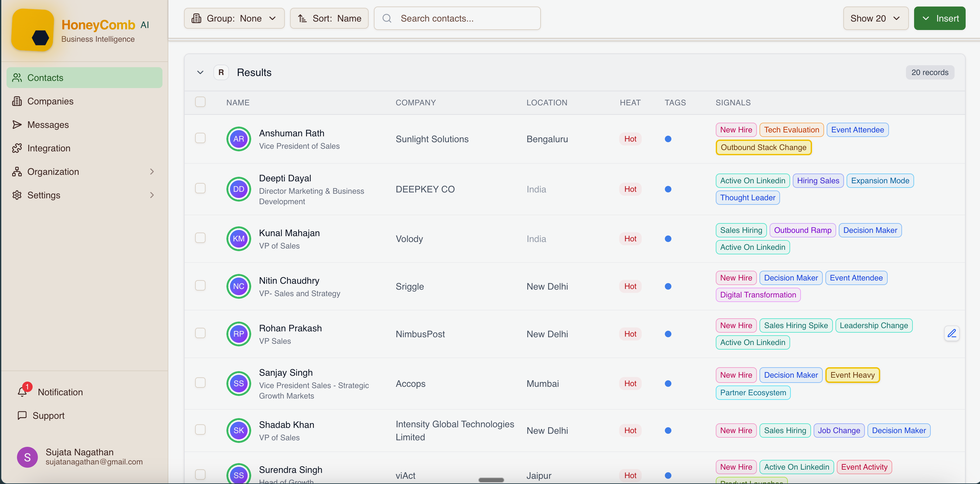This screenshot has width=980, height=484.
Task: Click the edit pencil icon on Rohan Prakash row
Action: point(952,333)
